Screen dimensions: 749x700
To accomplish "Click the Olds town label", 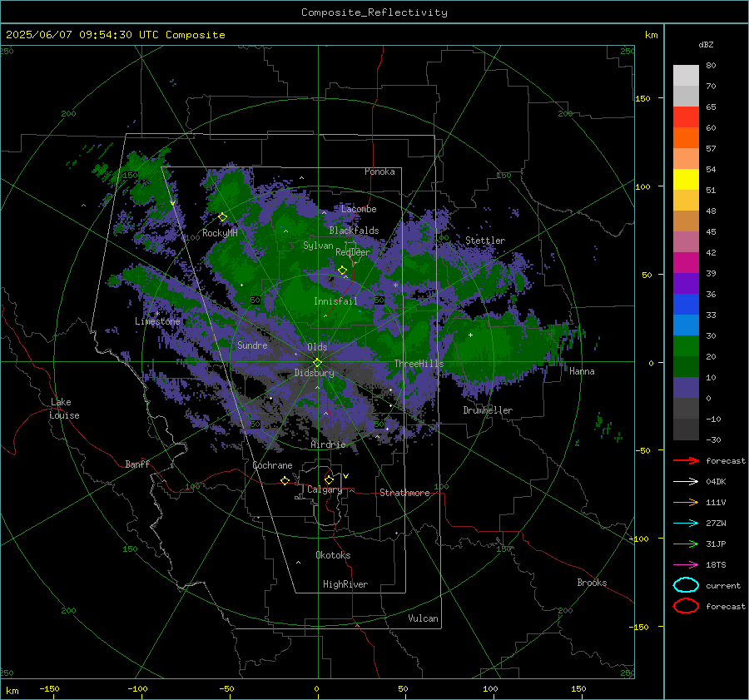I will click(x=317, y=347).
